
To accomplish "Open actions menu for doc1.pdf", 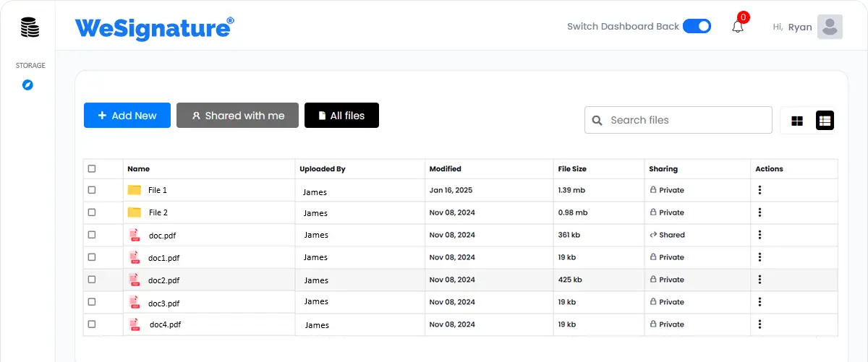I will coord(759,257).
